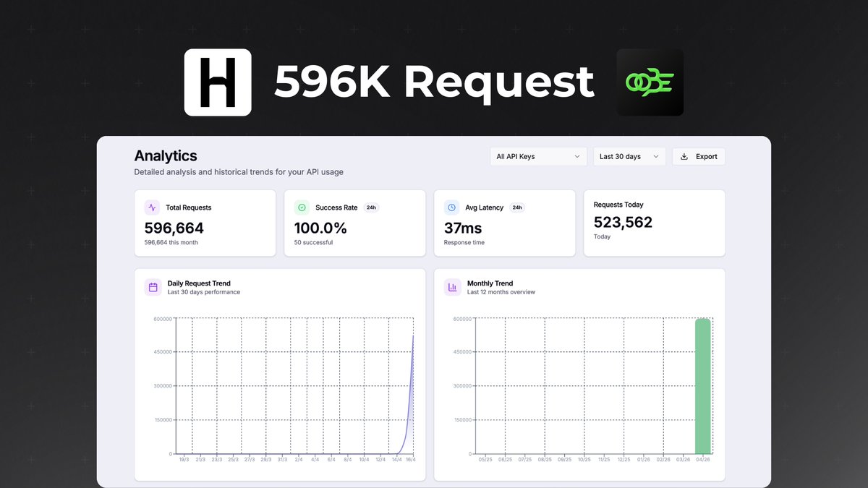Click the 'Response time' label
Viewport: 868px width, 488px height.
pos(464,242)
